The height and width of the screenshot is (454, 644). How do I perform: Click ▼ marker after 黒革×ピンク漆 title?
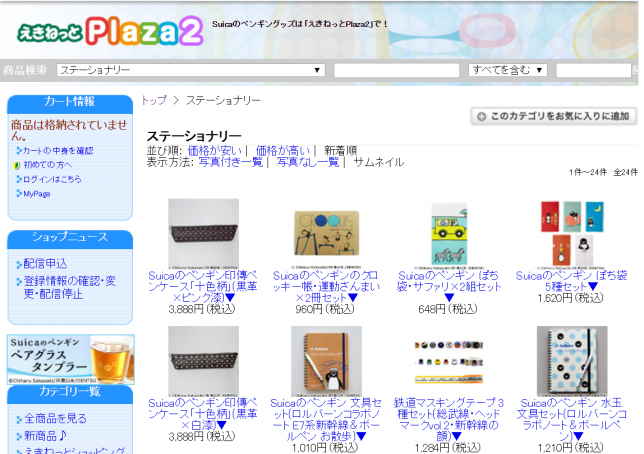click(x=230, y=298)
